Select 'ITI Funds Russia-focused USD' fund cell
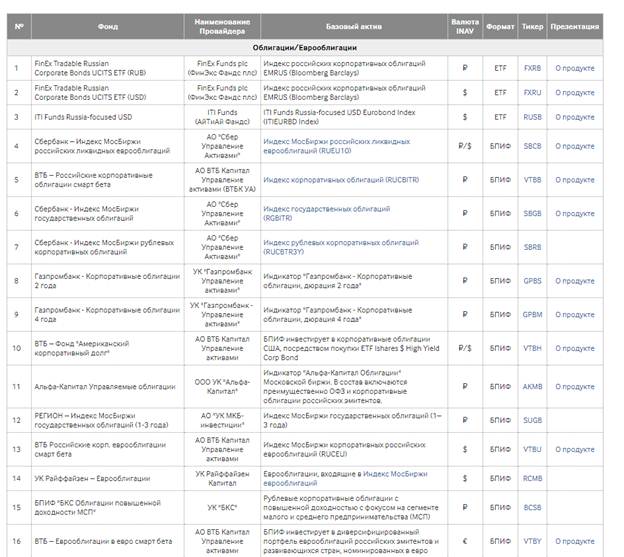 click(107, 117)
